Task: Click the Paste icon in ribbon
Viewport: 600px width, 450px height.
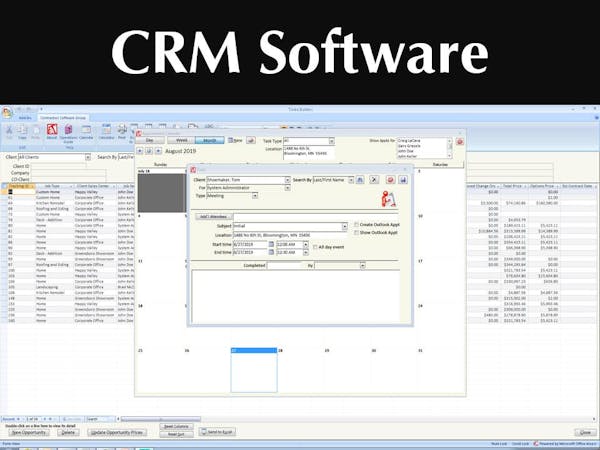Action: click(x=36, y=130)
